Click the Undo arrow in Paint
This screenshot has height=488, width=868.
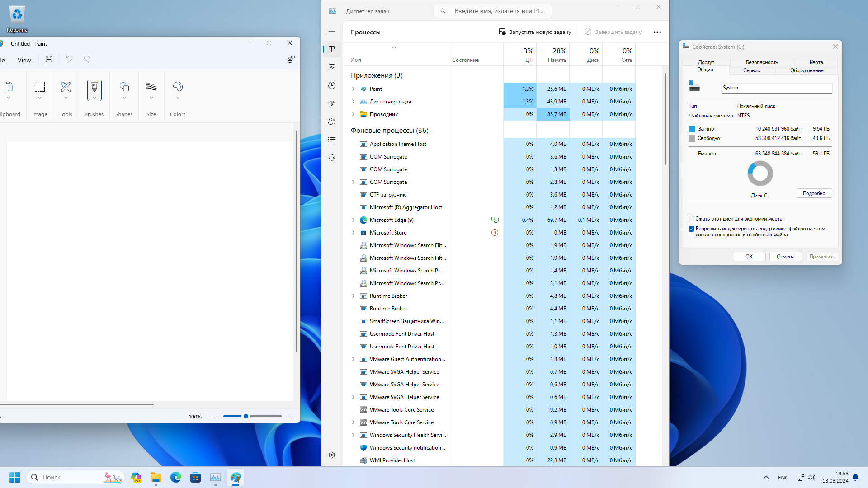69,59
